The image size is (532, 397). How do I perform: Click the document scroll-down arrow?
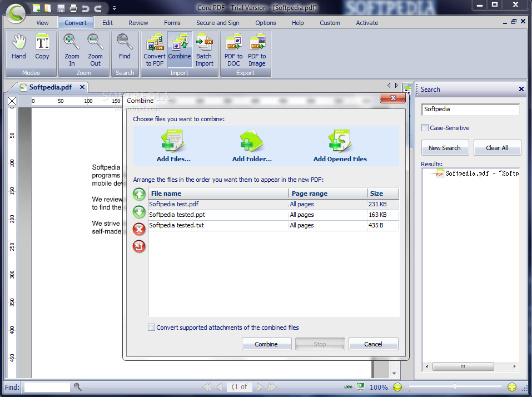(394, 373)
